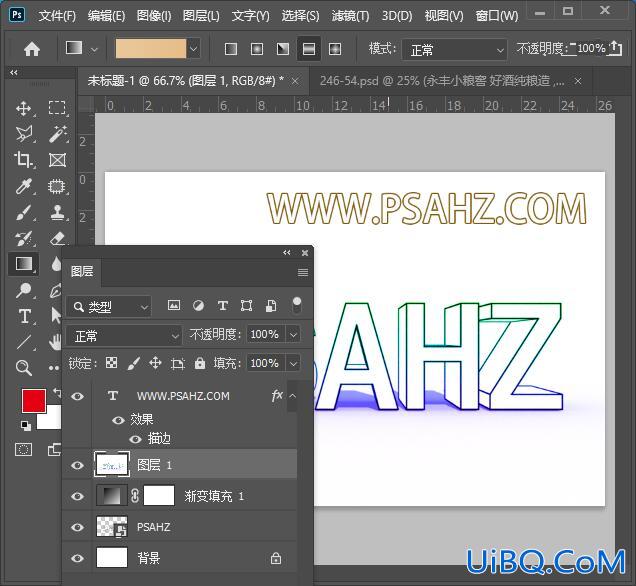Reset default foreground and background colors
Screen dimensions: 636x586
(x=26, y=425)
